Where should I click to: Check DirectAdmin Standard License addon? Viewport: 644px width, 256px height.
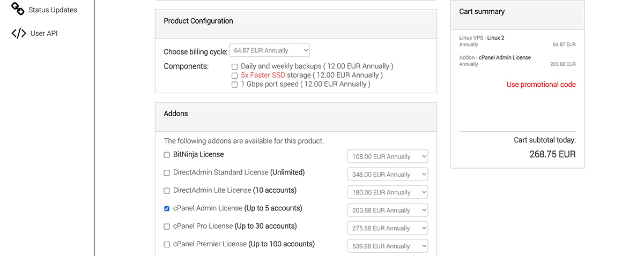pos(167,173)
